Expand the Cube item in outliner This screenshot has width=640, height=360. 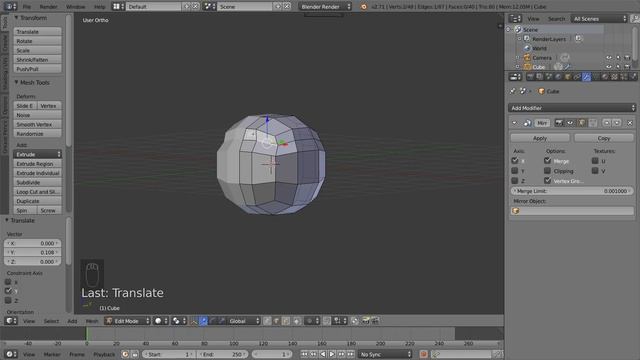(518, 67)
